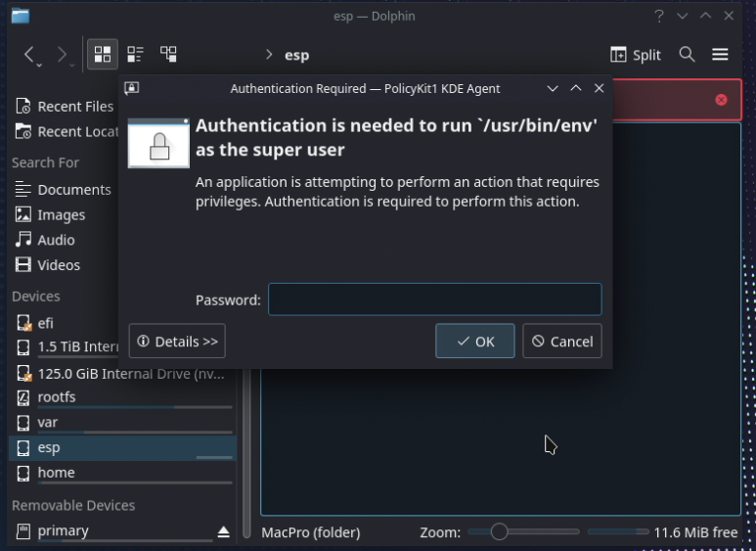The image size is (756, 551).
Task: Cancel the authentication dialog
Action: pos(562,342)
